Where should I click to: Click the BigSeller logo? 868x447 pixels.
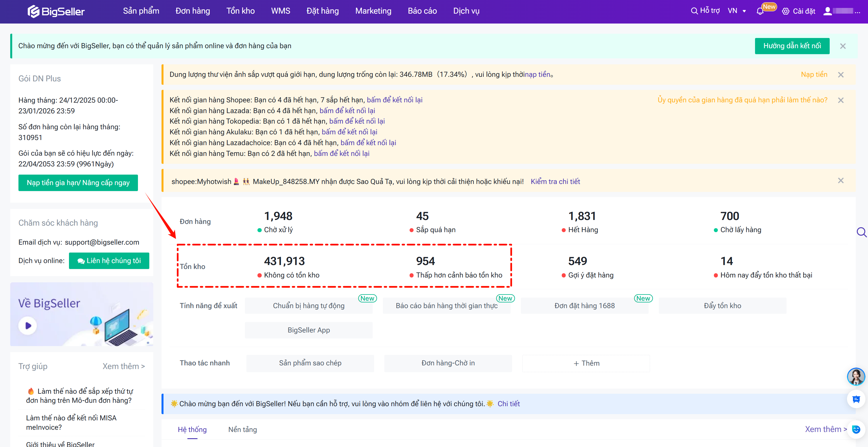coord(56,11)
